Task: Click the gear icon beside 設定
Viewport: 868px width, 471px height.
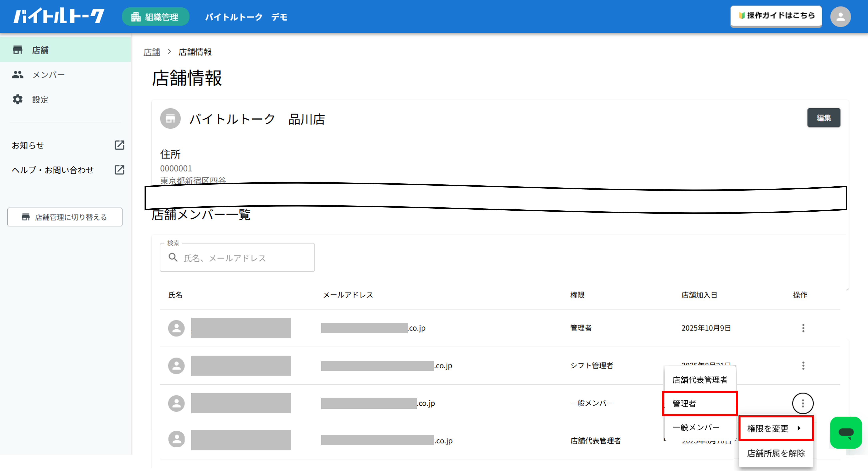Action: tap(18, 99)
